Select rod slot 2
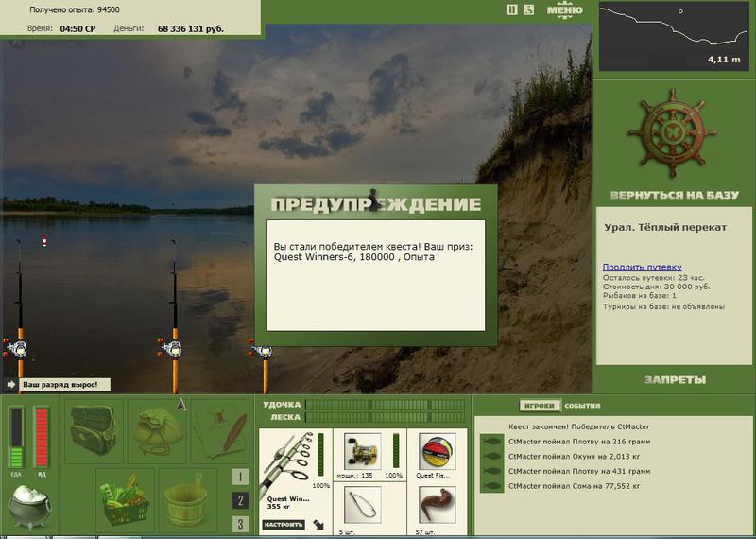 point(240,500)
